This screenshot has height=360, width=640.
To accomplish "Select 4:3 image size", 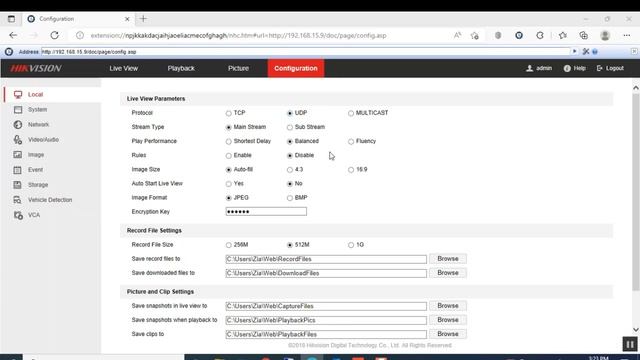I will pos(290,170).
